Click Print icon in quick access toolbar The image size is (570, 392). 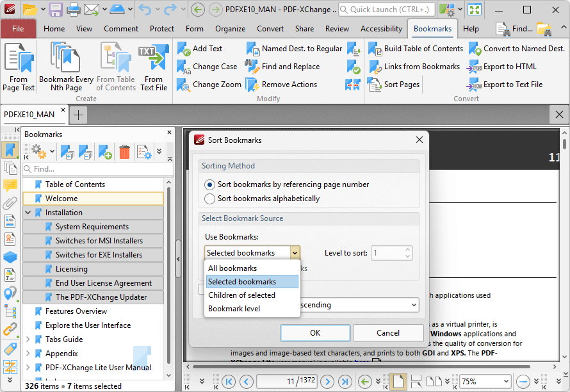point(73,10)
